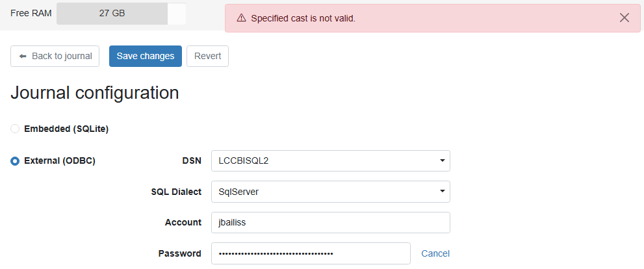The height and width of the screenshot is (269, 644).
Task: Select the External (ODBC) radio button
Action: click(15, 161)
